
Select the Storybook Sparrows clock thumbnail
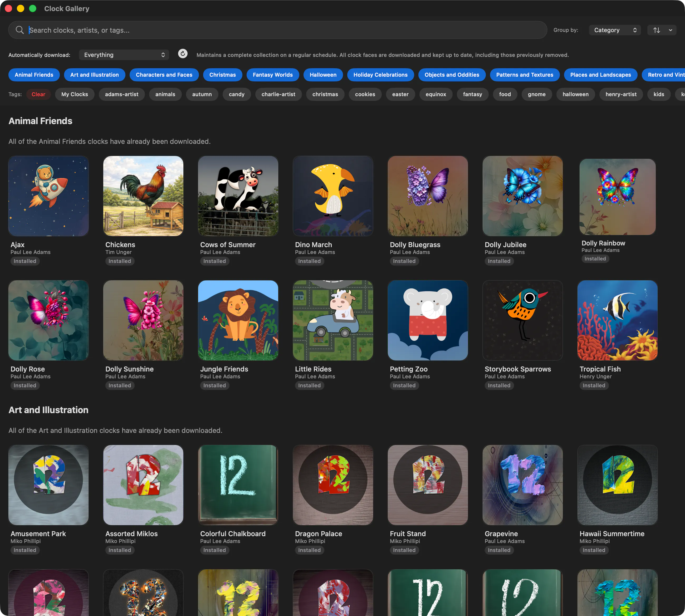click(523, 320)
